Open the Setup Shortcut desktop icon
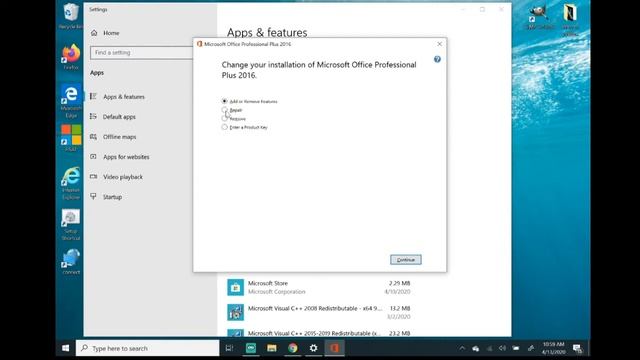 coord(71,224)
